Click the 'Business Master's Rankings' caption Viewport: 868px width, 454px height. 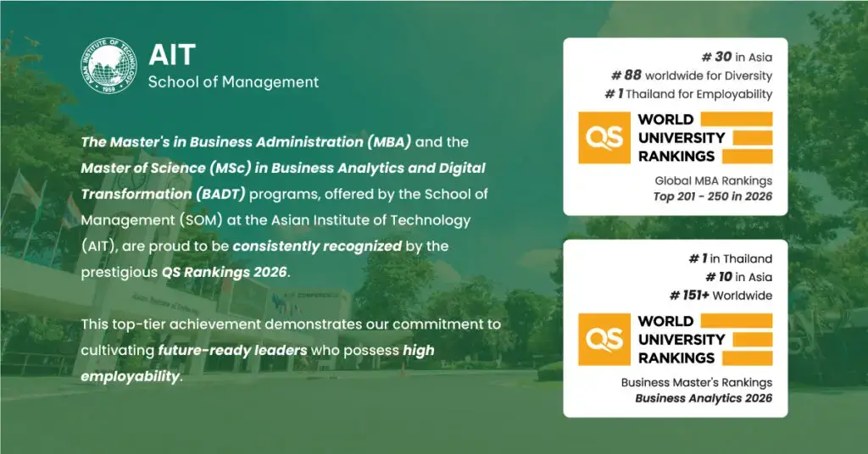pos(696,382)
